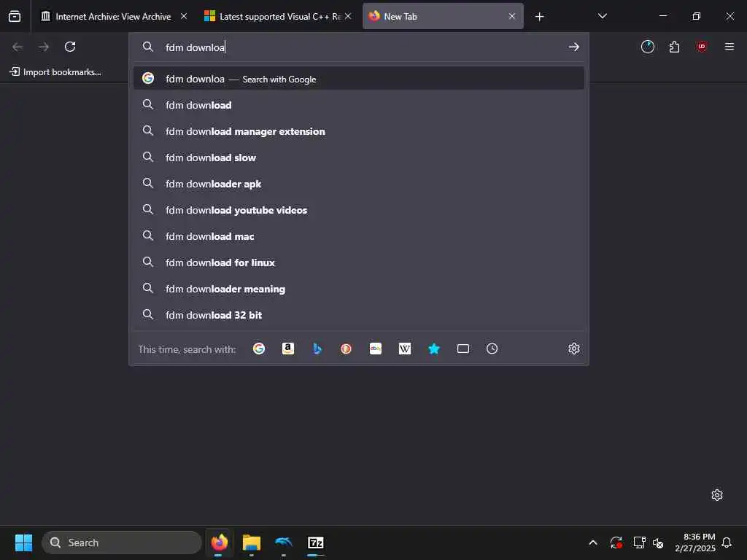Image resolution: width=747 pixels, height=560 pixels.
Task: Choose 'fdm downloa — Search with Google' row
Action: (359, 79)
